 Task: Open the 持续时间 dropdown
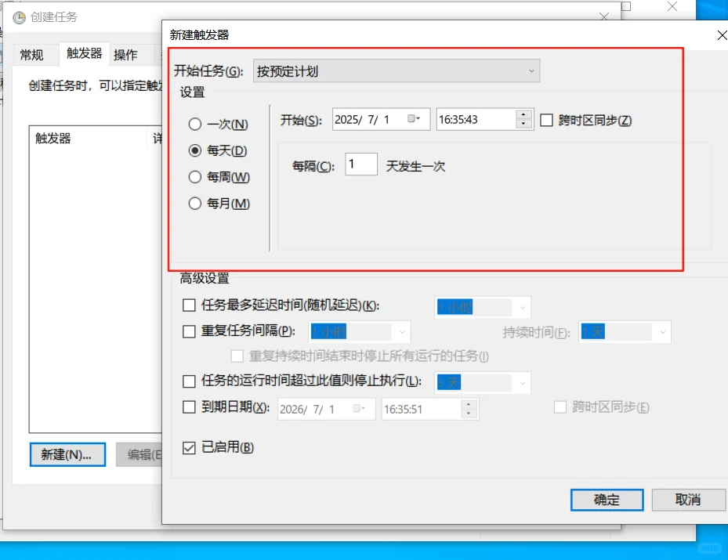pyautogui.click(x=662, y=331)
